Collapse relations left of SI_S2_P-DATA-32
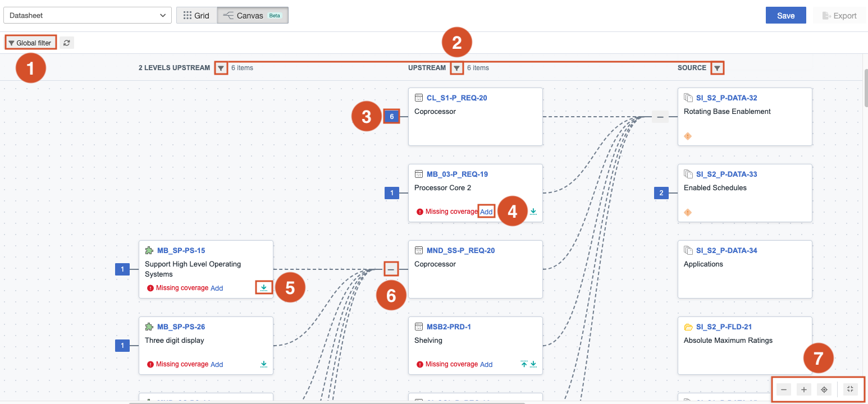868x404 pixels. pyautogui.click(x=660, y=117)
